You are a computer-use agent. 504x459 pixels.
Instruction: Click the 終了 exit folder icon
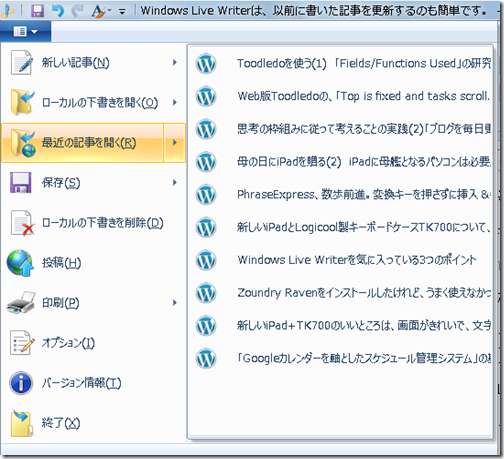(x=22, y=423)
